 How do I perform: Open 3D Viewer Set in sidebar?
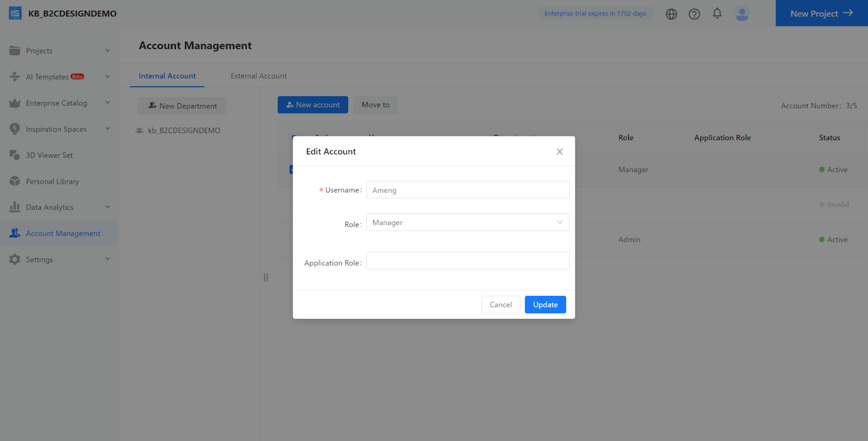[x=49, y=155]
